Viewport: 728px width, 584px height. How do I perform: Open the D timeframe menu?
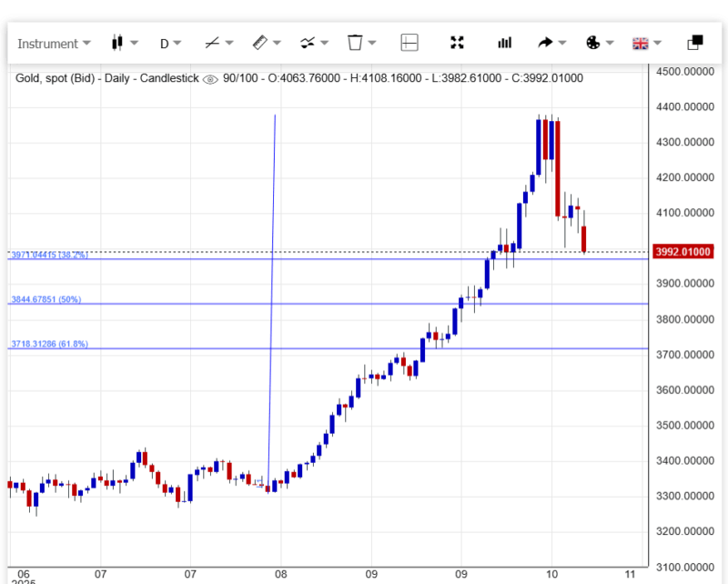tap(170, 43)
